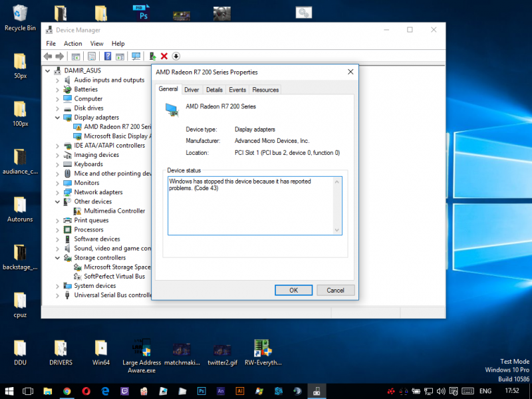
Task: Click the volume icon in system tray
Action: [441, 391]
